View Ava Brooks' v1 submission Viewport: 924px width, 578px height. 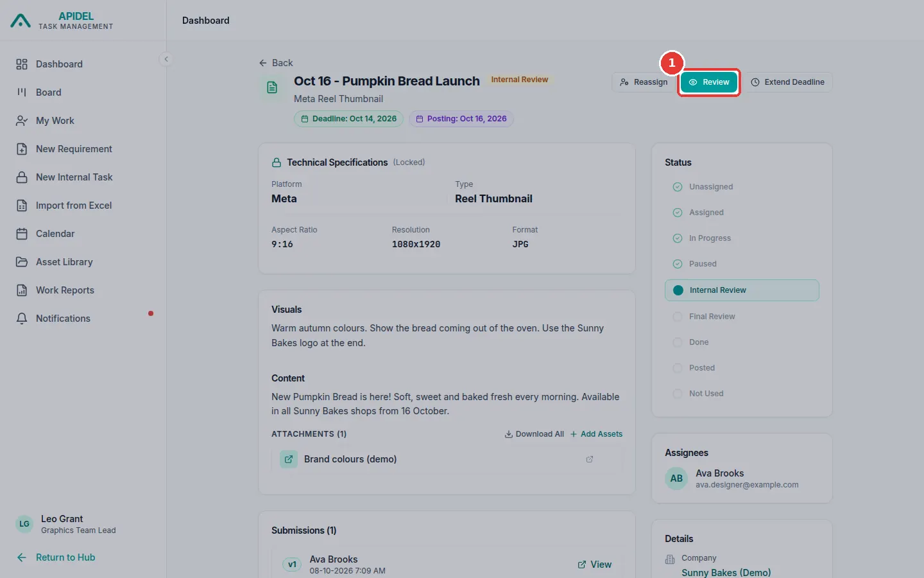click(595, 565)
